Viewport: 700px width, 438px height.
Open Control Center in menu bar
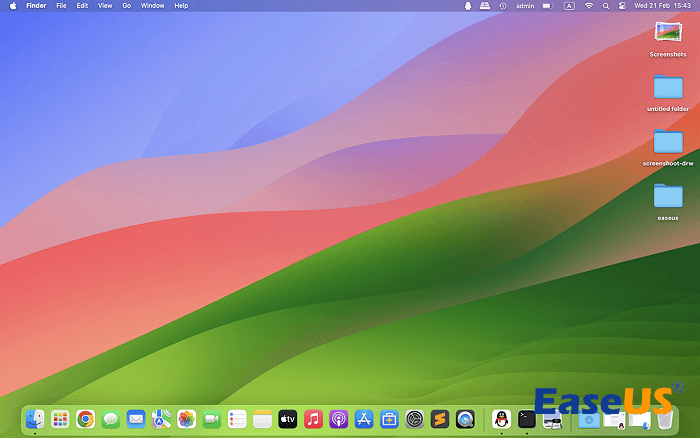click(621, 6)
